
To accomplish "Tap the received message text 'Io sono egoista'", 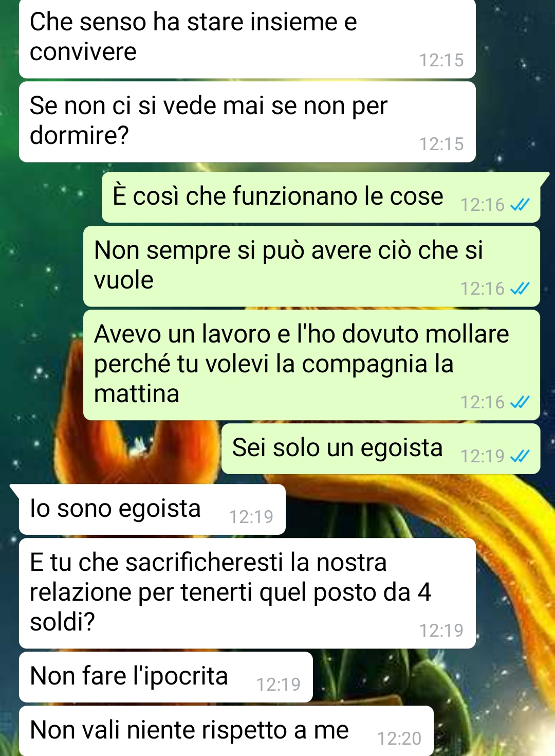I will click(x=116, y=509).
